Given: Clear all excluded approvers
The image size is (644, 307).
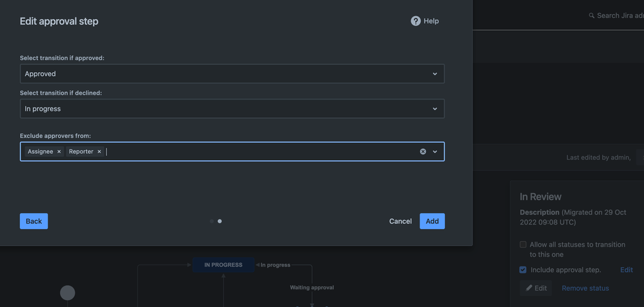Looking at the screenshot, I should click(x=423, y=152).
